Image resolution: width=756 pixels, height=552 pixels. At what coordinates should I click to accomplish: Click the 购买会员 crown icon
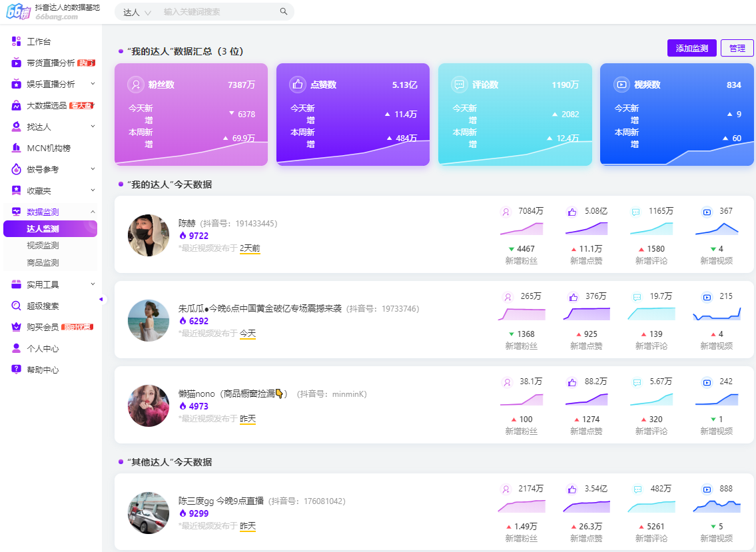pyautogui.click(x=17, y=327)
